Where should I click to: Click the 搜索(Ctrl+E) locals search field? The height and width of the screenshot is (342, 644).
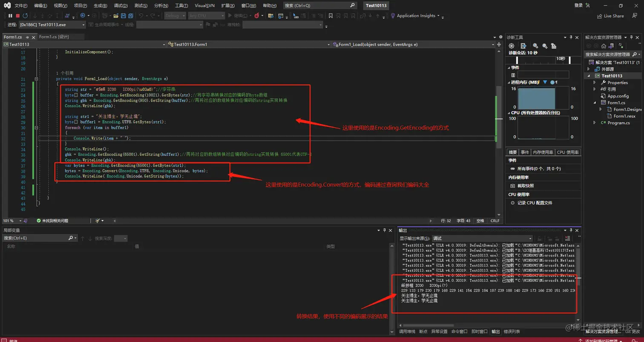click(x=40, y=238)
